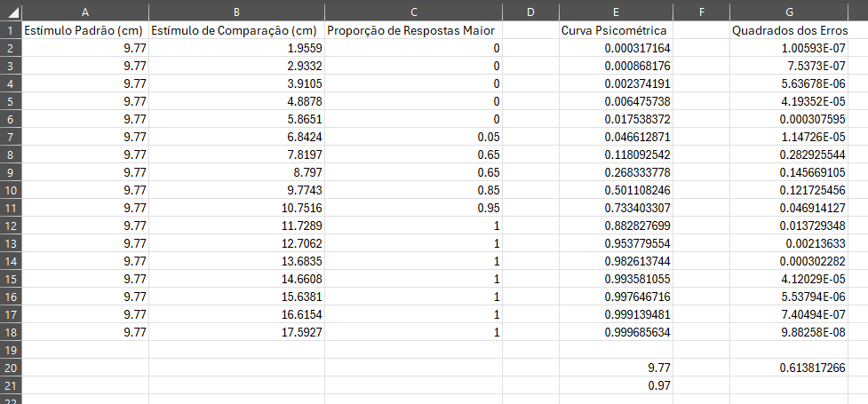
Task: Select cell with value 0.000317164
Action: click(x=616, y=48)
